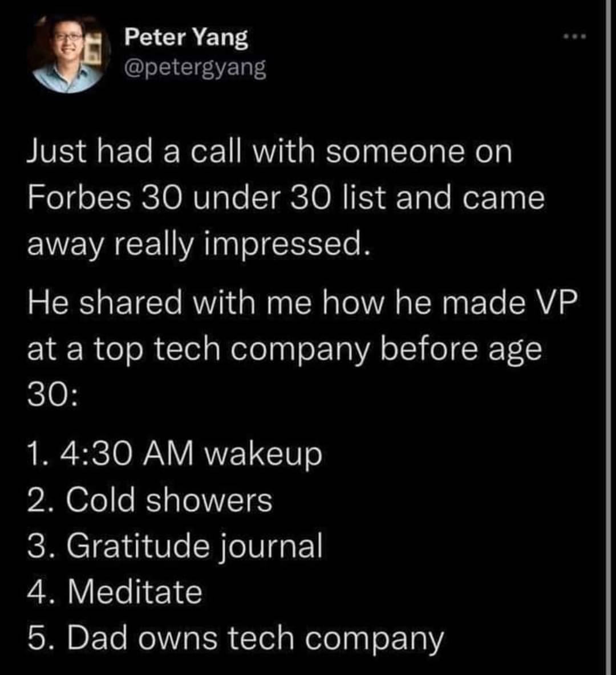616x675 pixels.
Task: Click the 'away really impressed.' line
Action: 198,245
